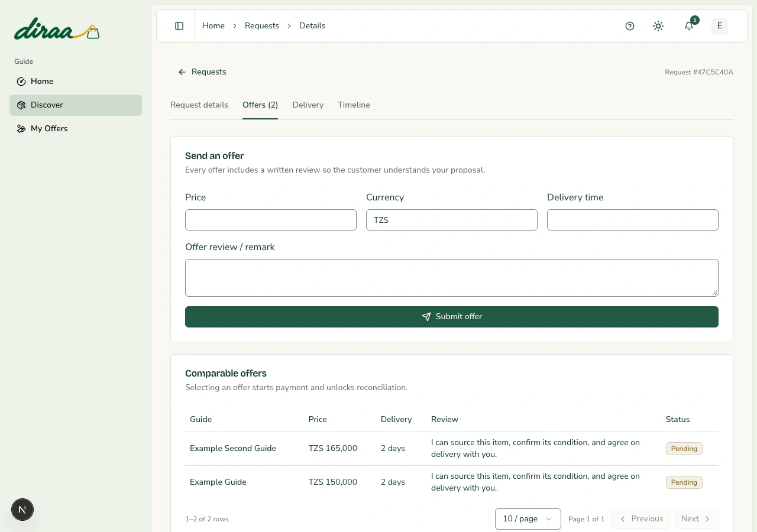Submit the offer with the green button
757x532 pixels.
pyautogui.click(x=452, y=317)
